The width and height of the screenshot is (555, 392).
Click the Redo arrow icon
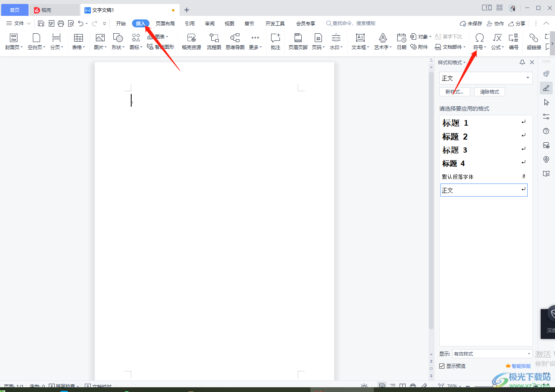[x=94, y=23]
